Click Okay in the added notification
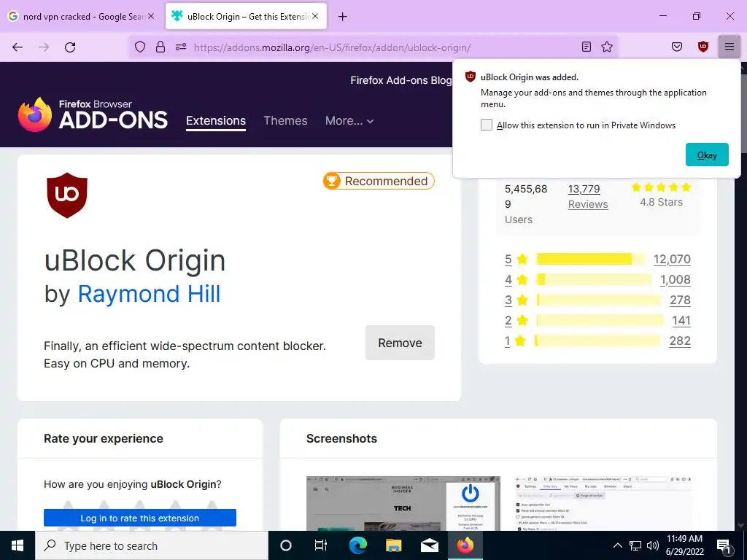Image resolution: width=747 pixels, height=560 pixels. click(x=707, y=155)
